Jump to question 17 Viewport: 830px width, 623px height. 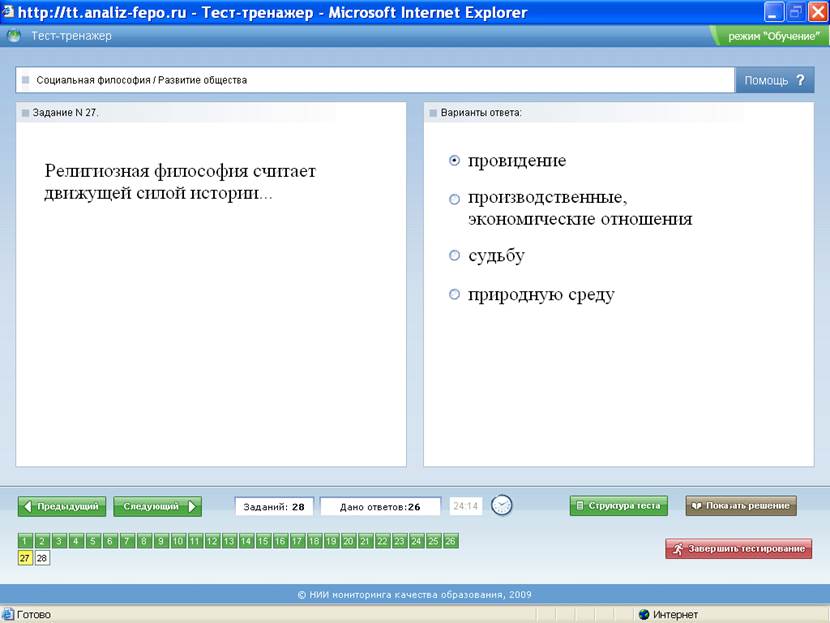(297, 541)
